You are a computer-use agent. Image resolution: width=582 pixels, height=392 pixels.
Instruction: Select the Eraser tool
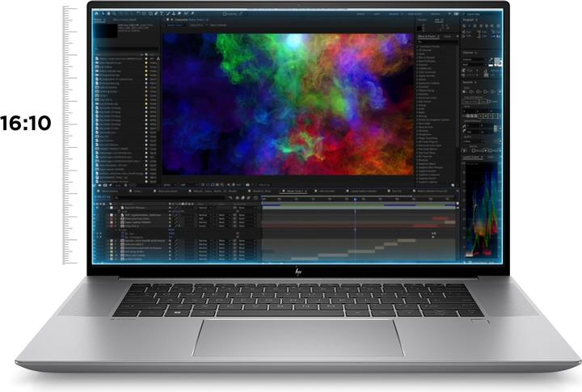pyautogui.click(x=179, y=14)
